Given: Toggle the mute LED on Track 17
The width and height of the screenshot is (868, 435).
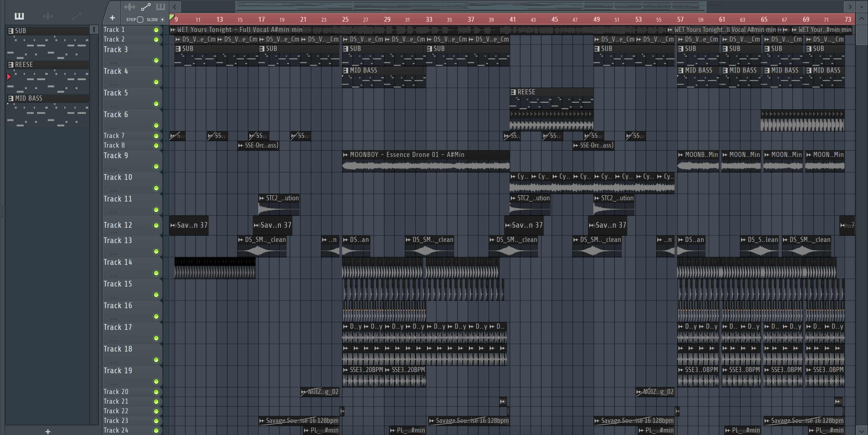Looking at the screenshot, I should [x=156, y=338].
